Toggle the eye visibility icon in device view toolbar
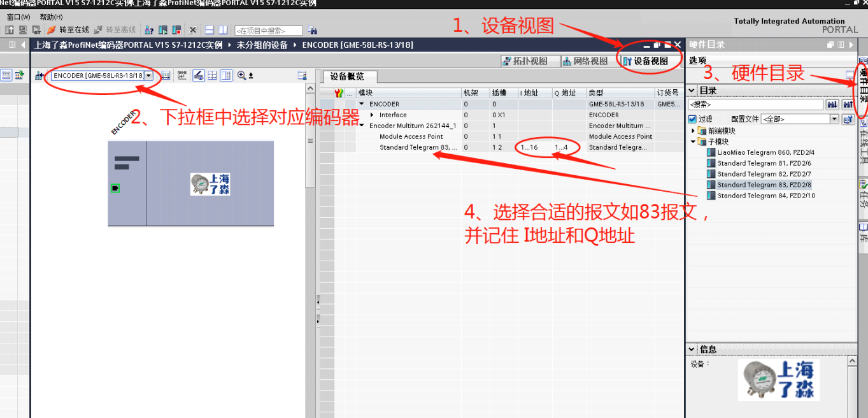The image size is (868, 418). (x=199, y=76)
